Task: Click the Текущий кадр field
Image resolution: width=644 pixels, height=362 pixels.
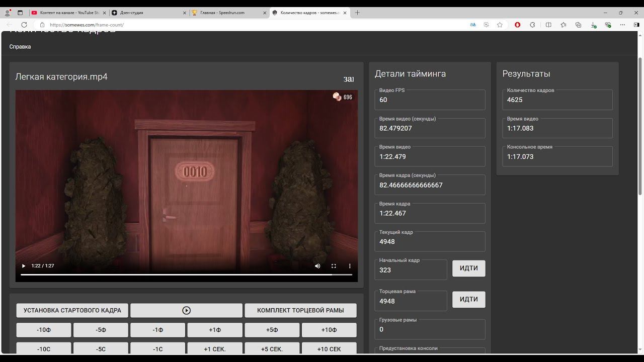Action: pos(430,242)
